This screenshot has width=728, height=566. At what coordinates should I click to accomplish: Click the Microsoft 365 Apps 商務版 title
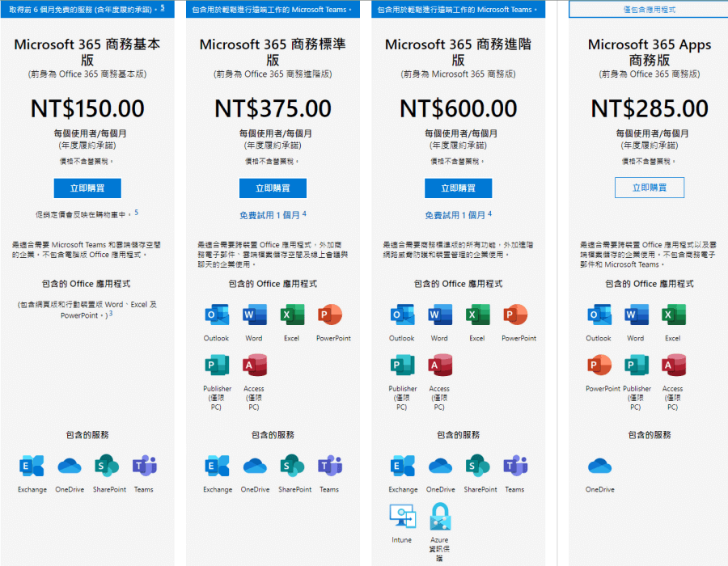pyautogui.click(x=650, y=52)
